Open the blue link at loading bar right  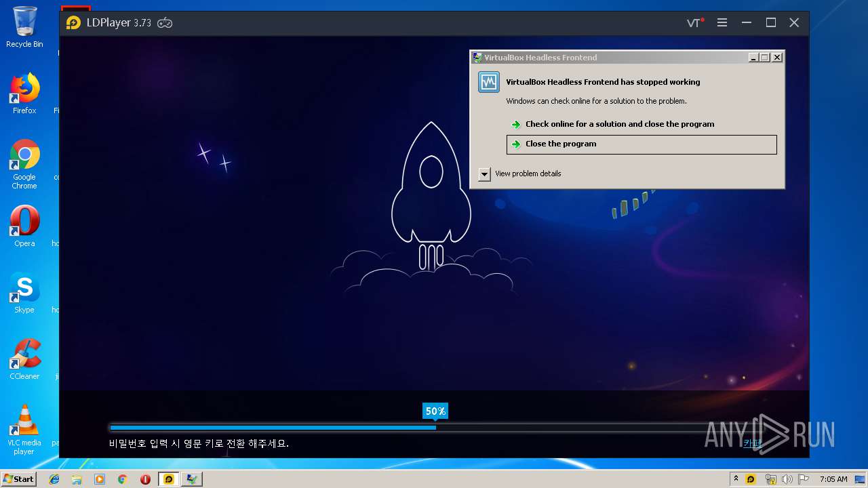(753, 443)
